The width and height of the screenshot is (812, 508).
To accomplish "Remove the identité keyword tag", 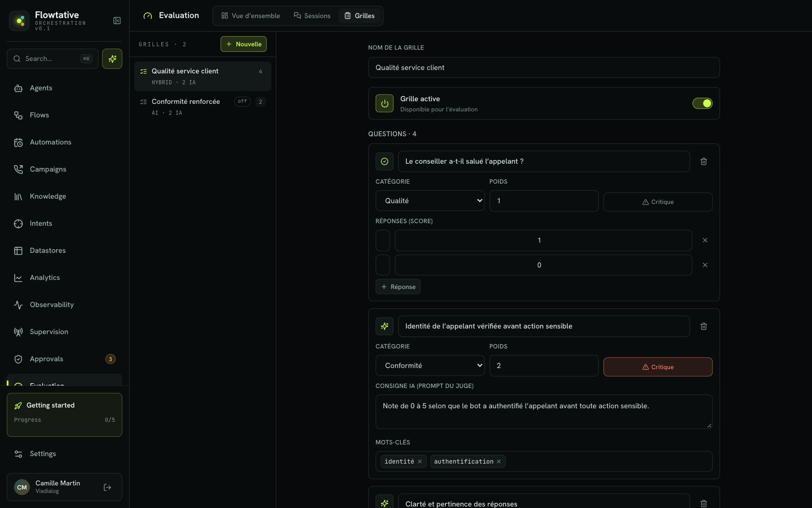I will (x=420, y=461).
